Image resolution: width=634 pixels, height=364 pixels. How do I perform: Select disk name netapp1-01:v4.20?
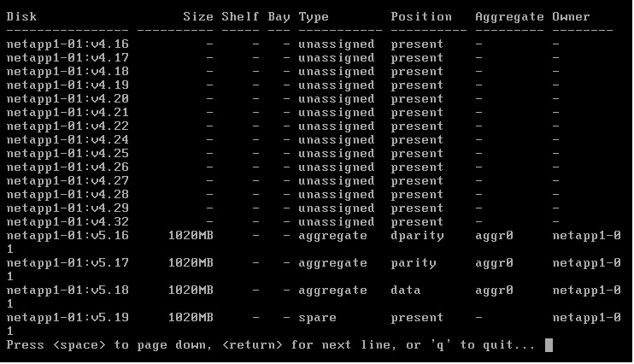pyautogui.click(x=68, y=99)
